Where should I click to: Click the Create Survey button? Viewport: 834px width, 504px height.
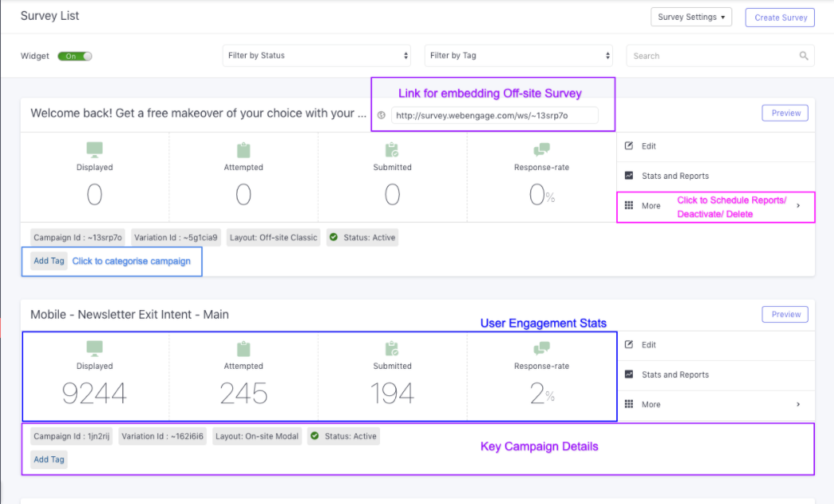point(780,17)
